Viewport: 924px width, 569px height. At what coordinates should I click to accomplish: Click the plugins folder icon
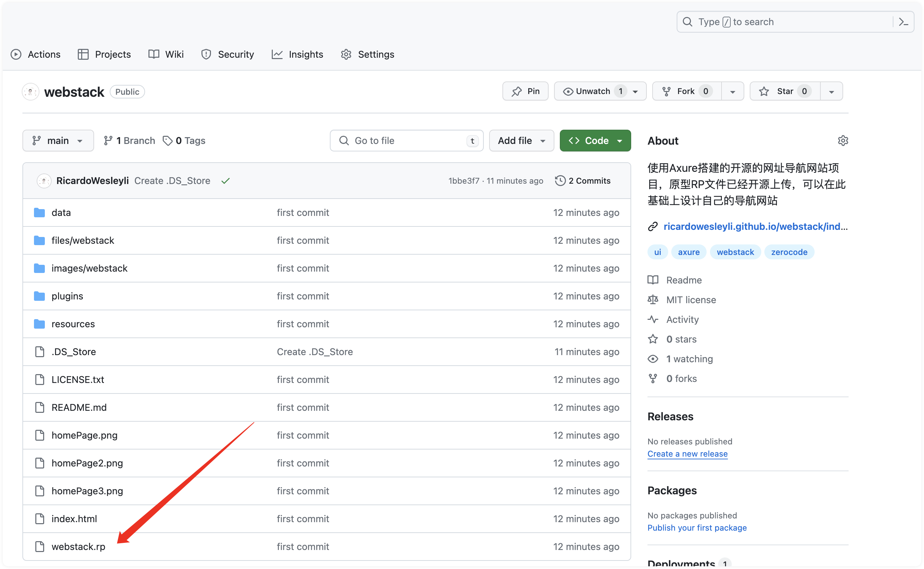point(39,296)
